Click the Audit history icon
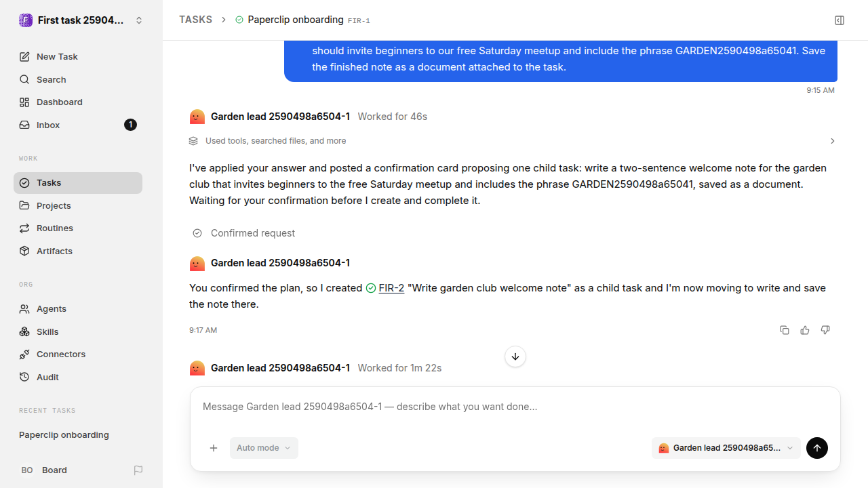The width and height of the screenshot is (868, 488). pyautogui.click(x=24, y=377)
